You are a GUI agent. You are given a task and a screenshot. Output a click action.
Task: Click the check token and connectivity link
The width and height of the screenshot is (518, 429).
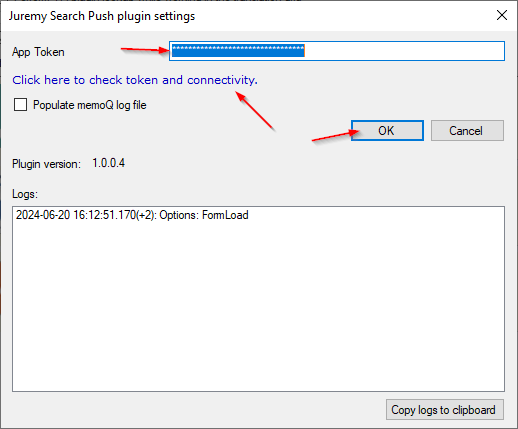point(135,80)
